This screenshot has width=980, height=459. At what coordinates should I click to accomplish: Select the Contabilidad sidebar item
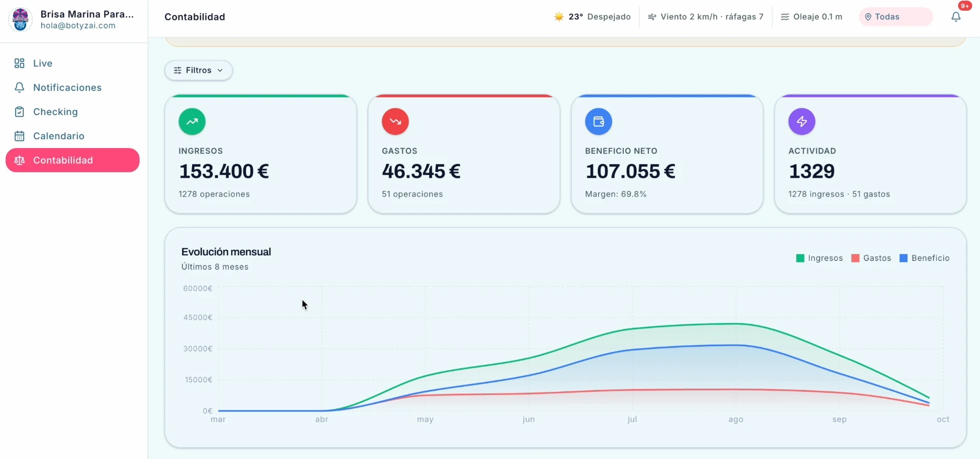coord(73,160)
